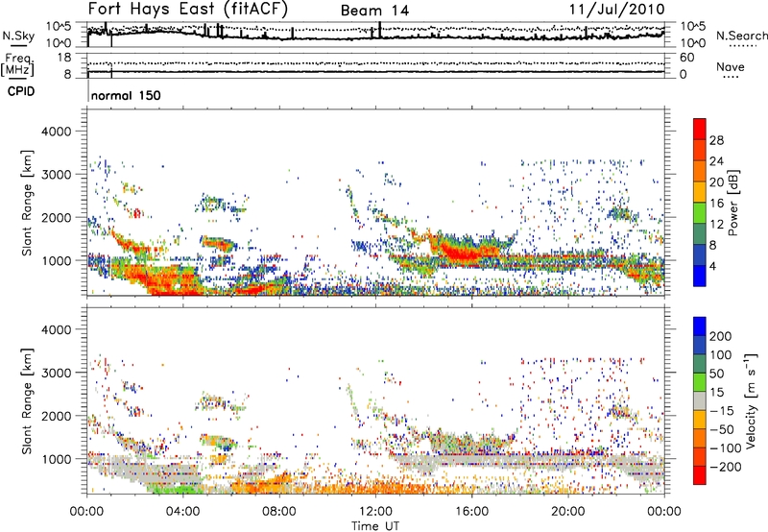Viewport: 768px width, 532px height.
Task: Click the gray segment of Velocity color bar
Action: point(700,400)
